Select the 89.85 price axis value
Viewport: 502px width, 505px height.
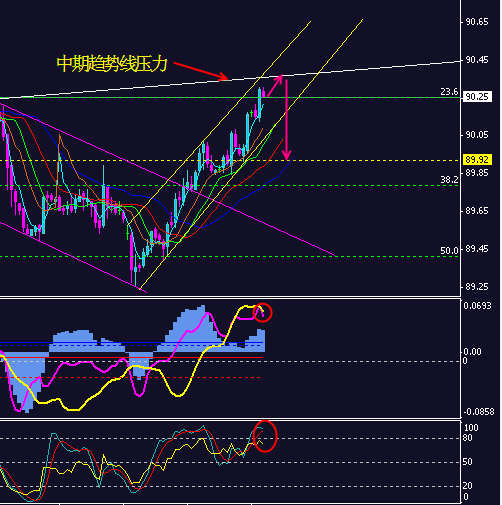click(477, 173)
